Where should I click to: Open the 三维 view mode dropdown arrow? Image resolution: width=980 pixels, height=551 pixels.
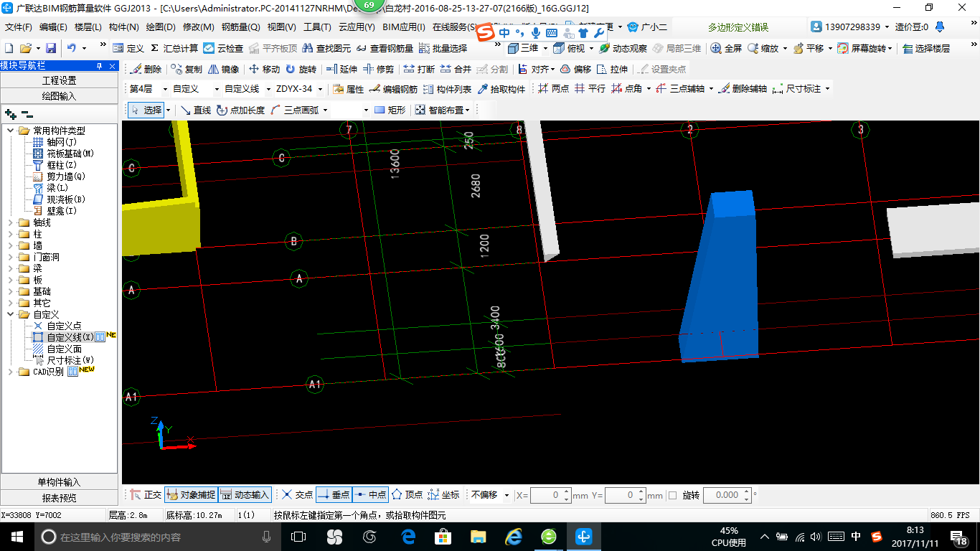pyautogui.click(x=545, y=48)
